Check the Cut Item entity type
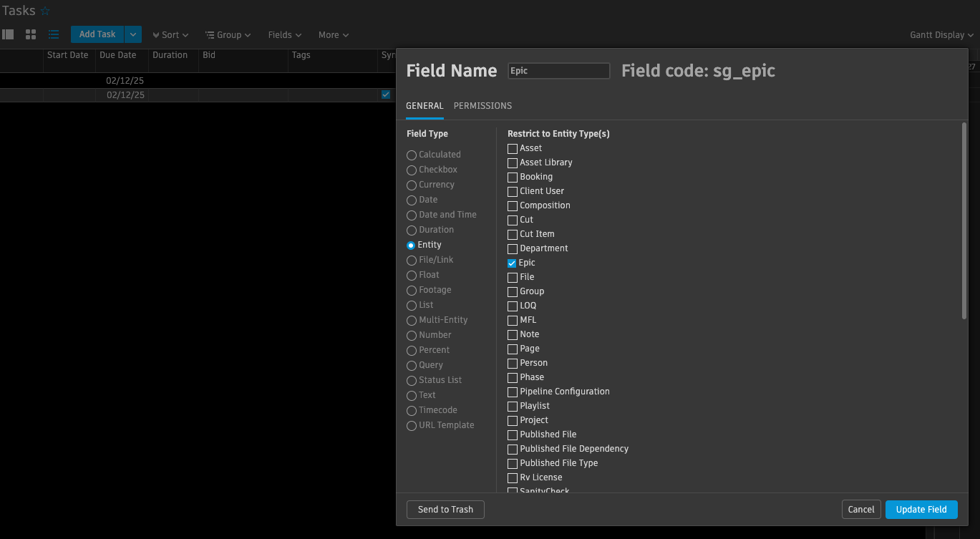 pos(513,234)
